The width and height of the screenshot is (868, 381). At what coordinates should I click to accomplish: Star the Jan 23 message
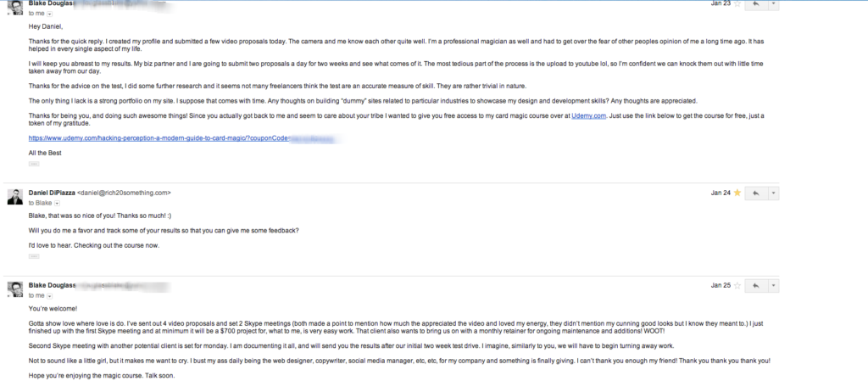737,4
